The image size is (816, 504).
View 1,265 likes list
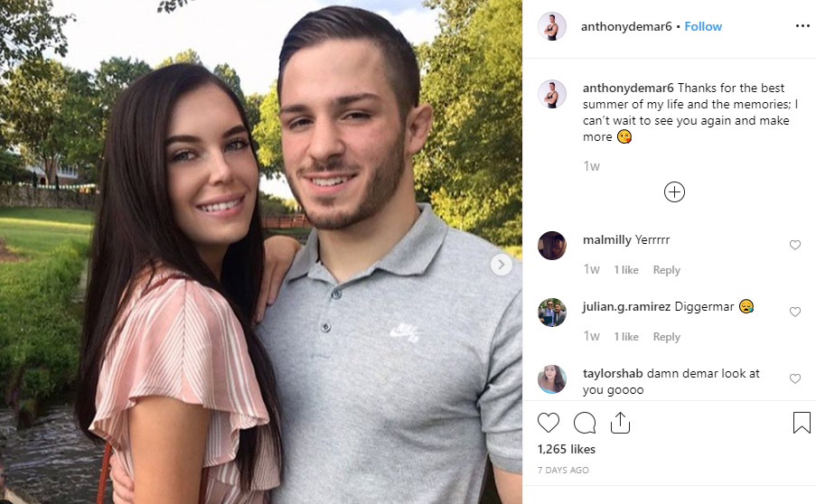tap(567, 449)
